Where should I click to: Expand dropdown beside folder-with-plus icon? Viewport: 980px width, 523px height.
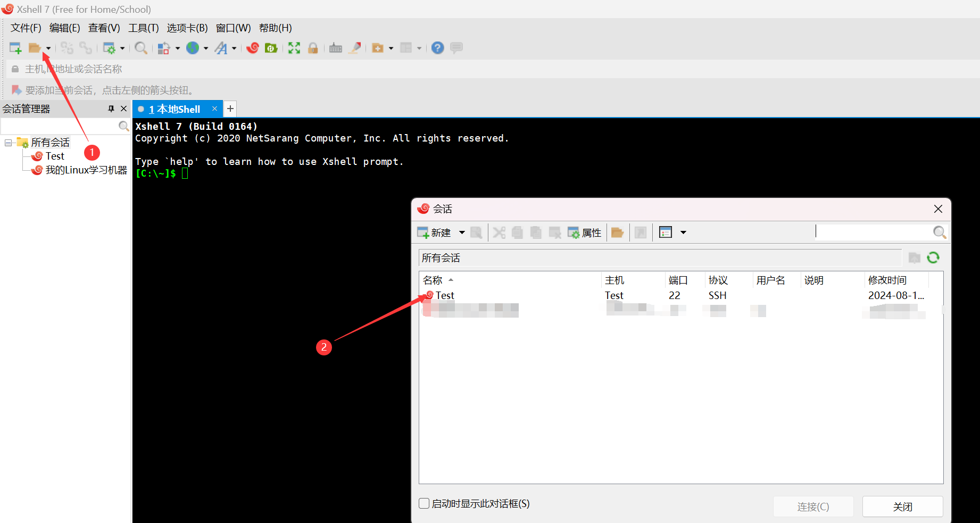391,48
